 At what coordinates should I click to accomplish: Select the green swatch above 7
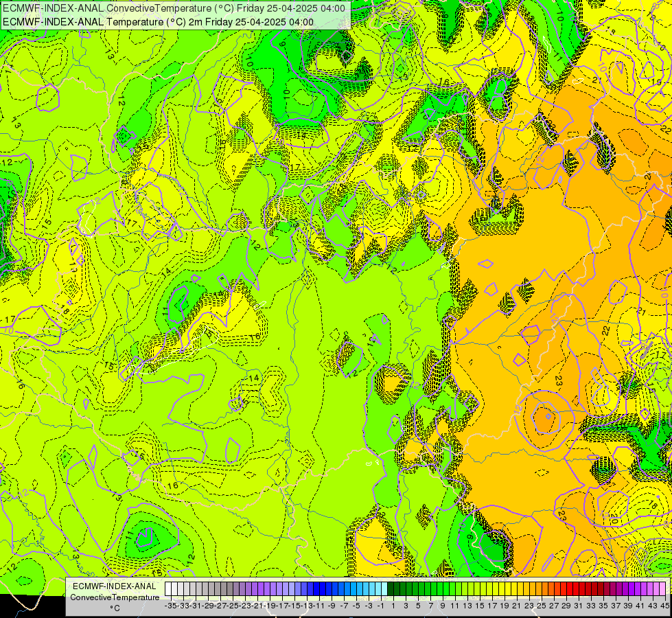[x=427, y=588]
